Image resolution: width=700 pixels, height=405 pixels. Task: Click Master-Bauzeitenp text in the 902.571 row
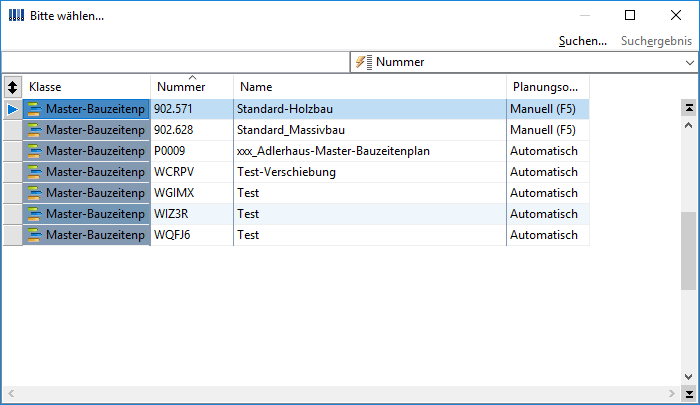point(95,109)
